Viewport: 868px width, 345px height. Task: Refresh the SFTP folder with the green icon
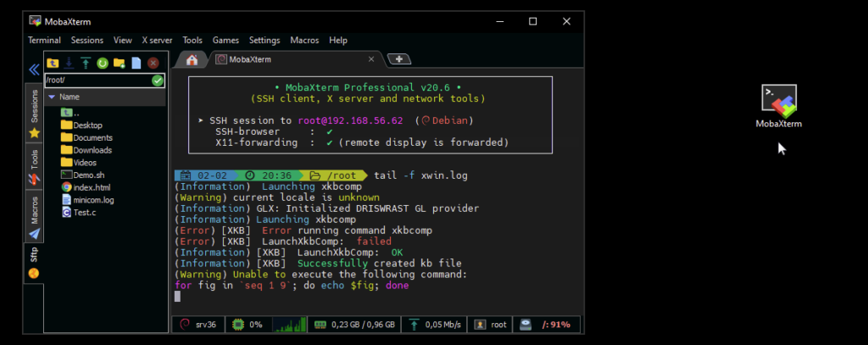pos(103,63)
